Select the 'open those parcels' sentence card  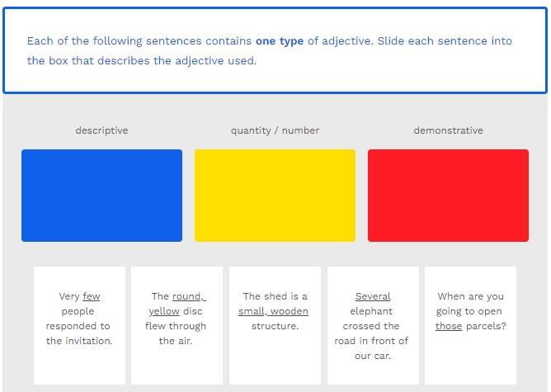click(x=470, y=324)
